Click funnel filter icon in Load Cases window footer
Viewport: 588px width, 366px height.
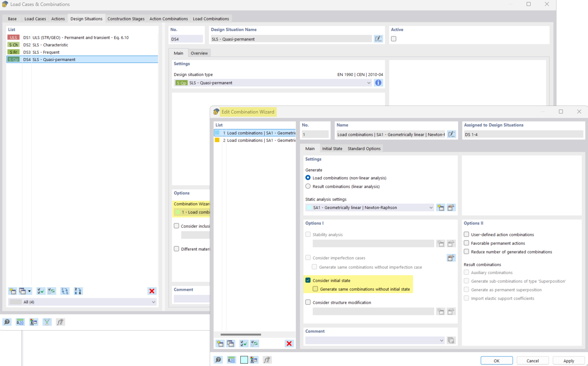click(47, 322)
